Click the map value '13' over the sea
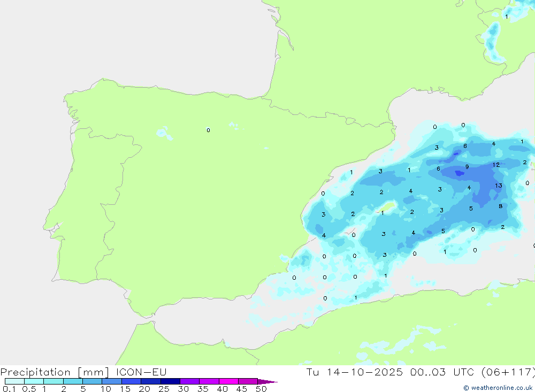This screenshot has height=392, width=535. (x=499, y=186)
